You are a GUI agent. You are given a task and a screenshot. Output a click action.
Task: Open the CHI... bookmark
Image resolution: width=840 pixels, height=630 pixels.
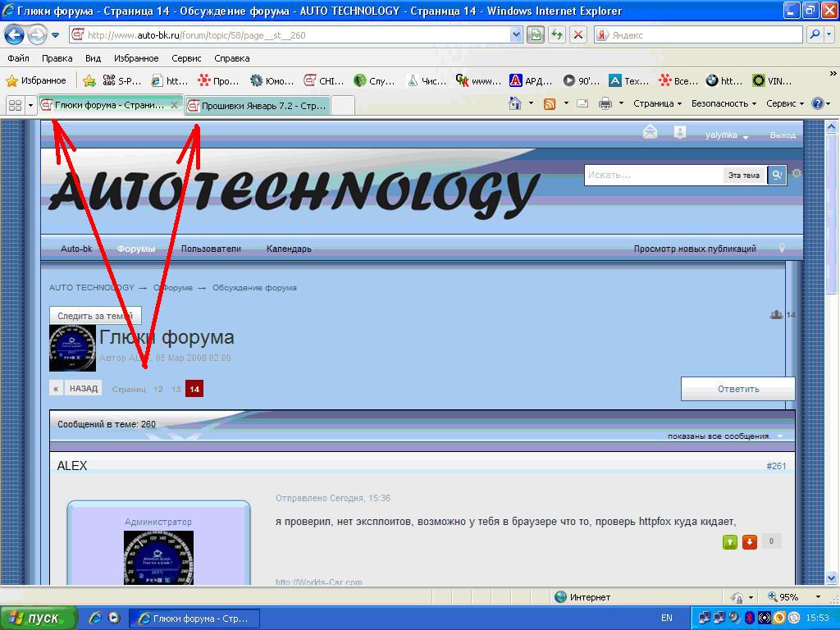(323, 81)
